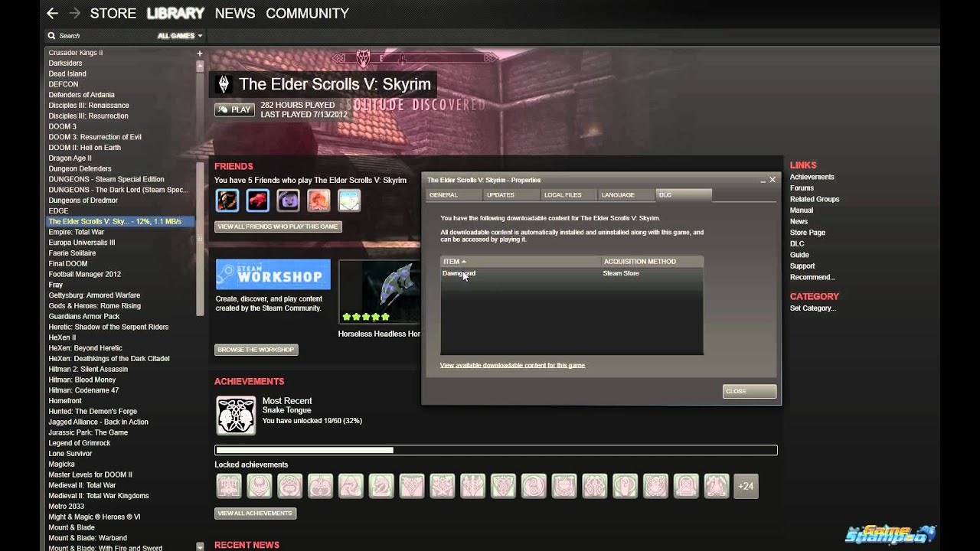The height and width of the screenshot is (551, 980).
Task: Select Dragon Age II in game list
Action: pos(70,158)
